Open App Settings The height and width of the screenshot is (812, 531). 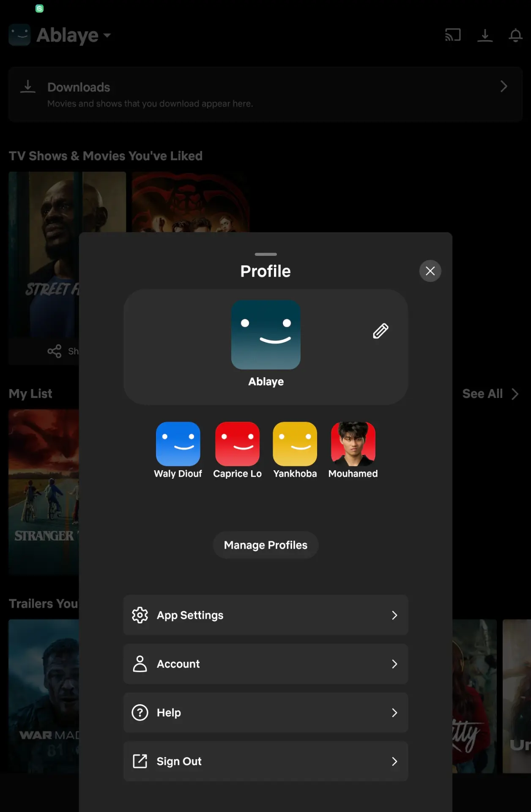coord(265,615)
